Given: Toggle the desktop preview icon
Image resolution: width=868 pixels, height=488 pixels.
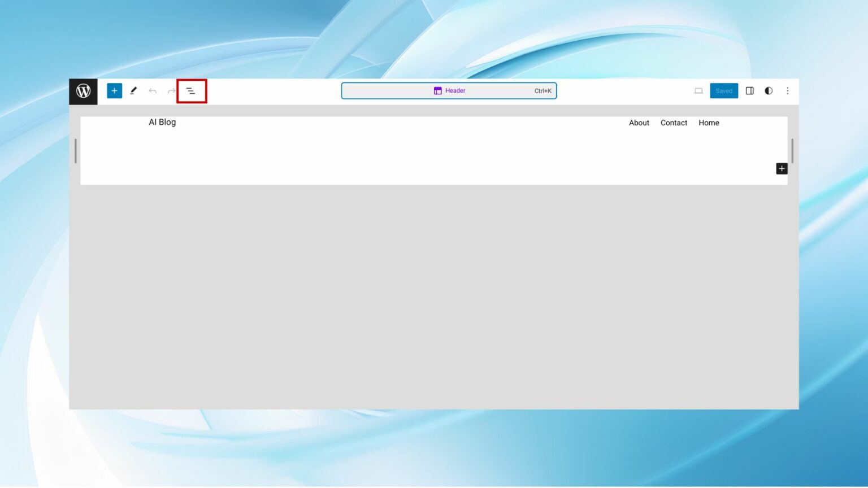Looking at the screenshot, I should [698, 90].
